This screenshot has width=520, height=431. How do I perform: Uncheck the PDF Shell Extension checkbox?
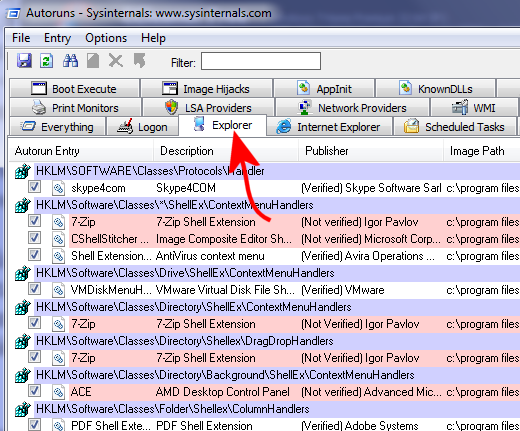[x=34, y=425]
